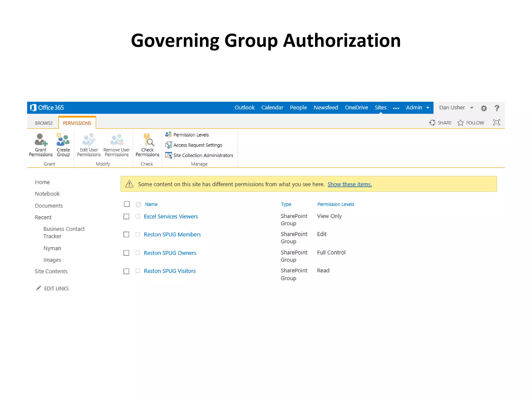Click the View Only permission level text
The image size is (532, 399).
(x=329, y=216)
